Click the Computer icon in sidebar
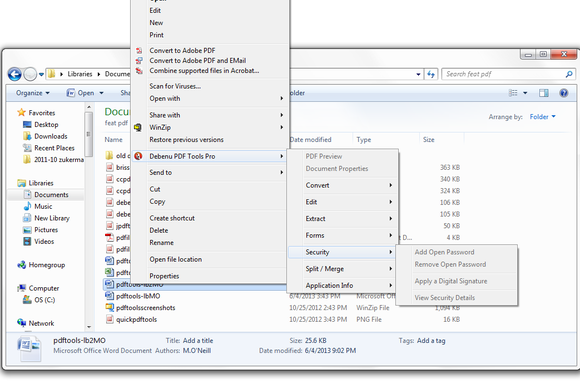Image resolution: width=580 pixels, height=388 pixels. (x=21, y=288)
